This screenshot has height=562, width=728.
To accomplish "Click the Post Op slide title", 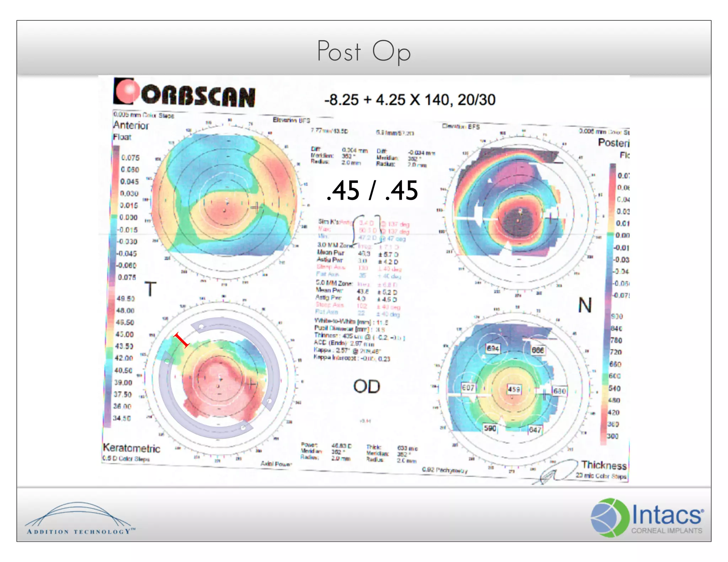I will click(x=364, y=52).
